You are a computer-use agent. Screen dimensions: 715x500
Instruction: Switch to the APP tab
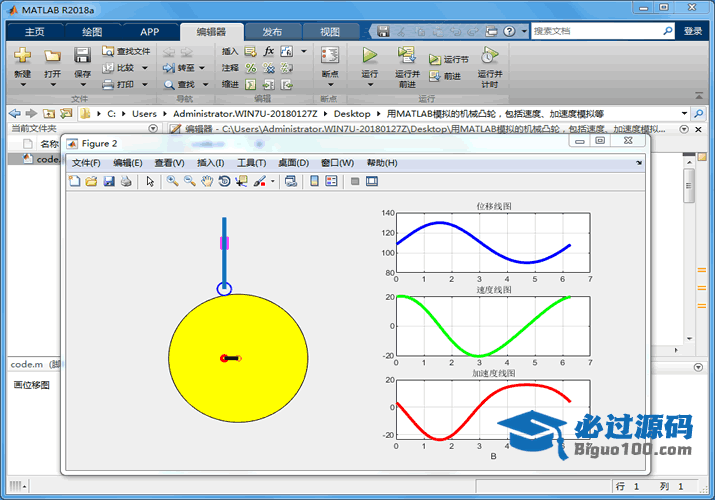pos(150,32)
